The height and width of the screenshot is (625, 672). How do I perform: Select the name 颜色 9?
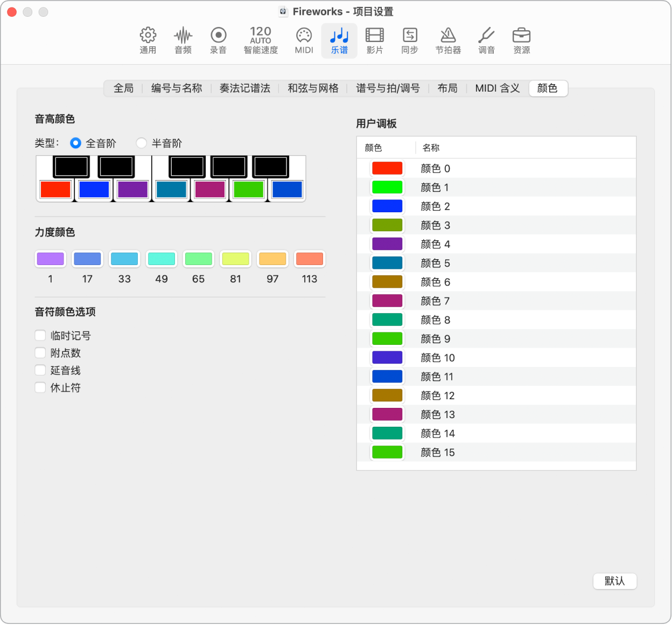coord(435,338)
